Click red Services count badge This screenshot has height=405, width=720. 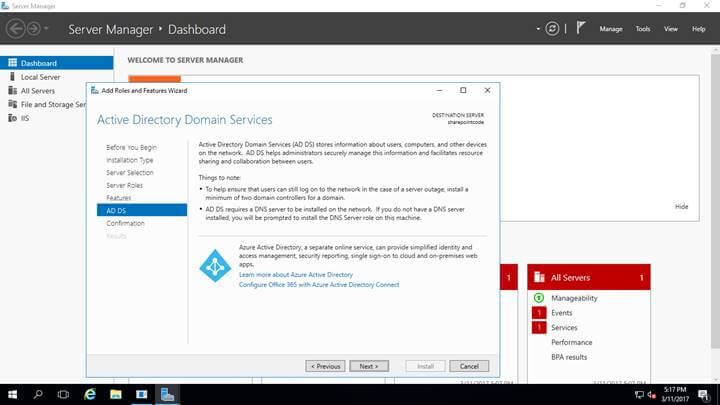click(x=539, y=327)
